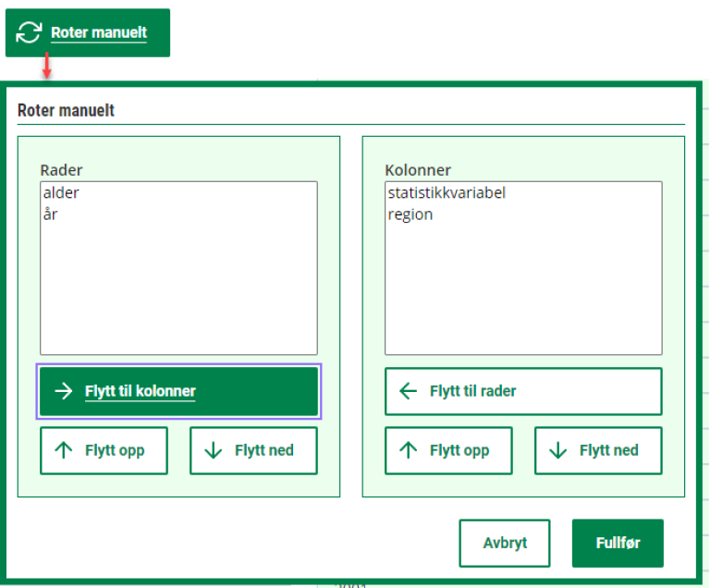Click down arrow icon under the Kolonner list

point(558,450)
